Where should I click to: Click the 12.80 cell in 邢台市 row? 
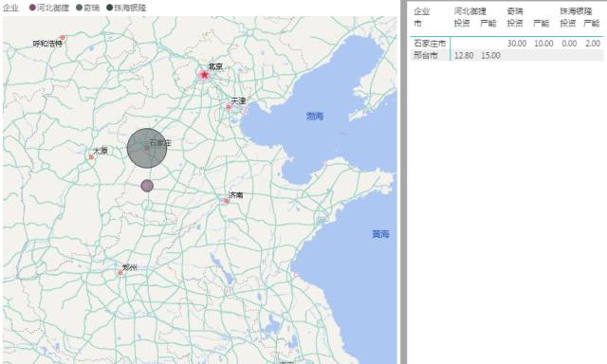(x=464, y=55)
